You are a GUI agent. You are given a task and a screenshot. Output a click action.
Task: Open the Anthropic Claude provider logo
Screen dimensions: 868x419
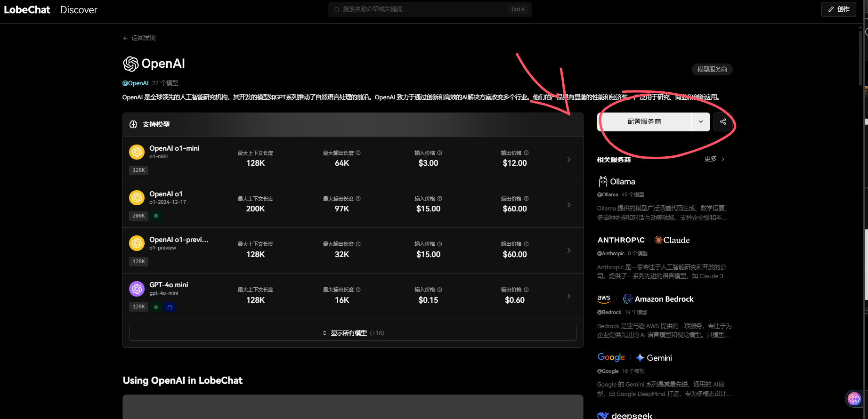coord(643,240)
